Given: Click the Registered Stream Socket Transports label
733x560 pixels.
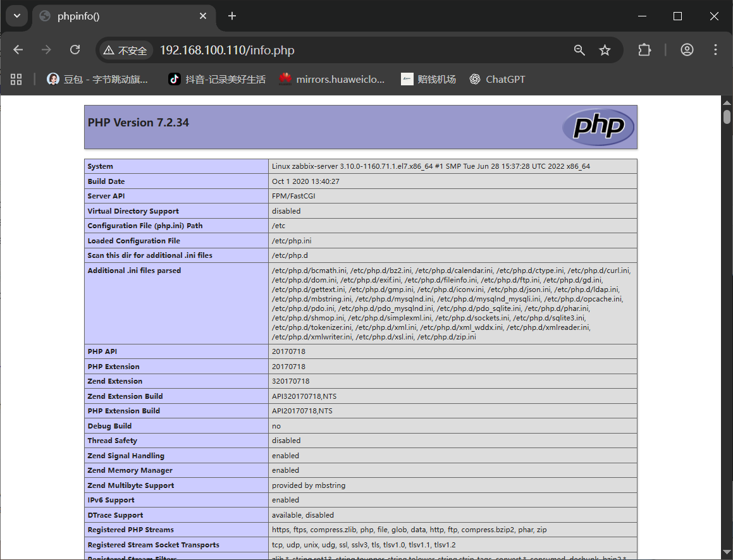Looking at the screenshot, I should [153, 545].
